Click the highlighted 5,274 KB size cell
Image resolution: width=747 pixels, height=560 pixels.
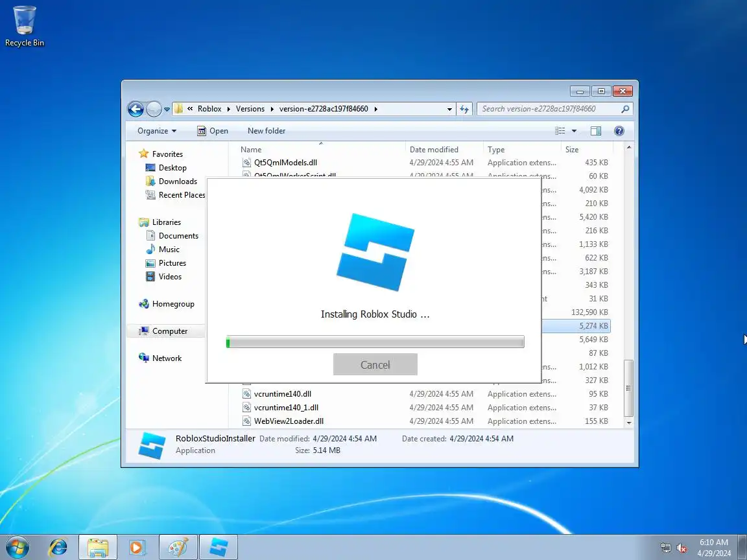click(593, 326)
